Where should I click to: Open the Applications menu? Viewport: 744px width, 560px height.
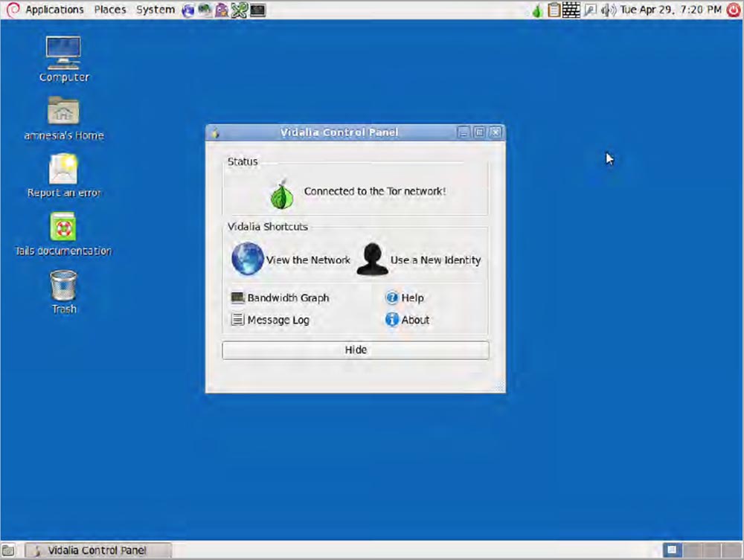point(54,10)
